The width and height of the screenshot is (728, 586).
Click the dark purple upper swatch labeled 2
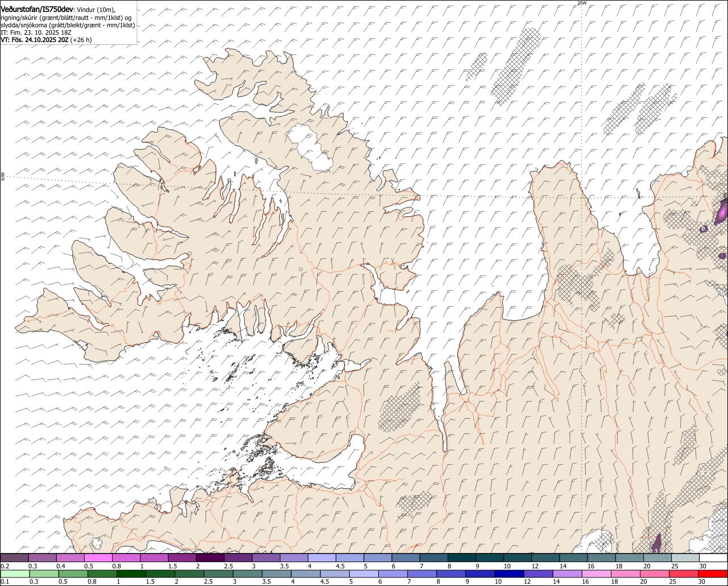click(210, 558)
